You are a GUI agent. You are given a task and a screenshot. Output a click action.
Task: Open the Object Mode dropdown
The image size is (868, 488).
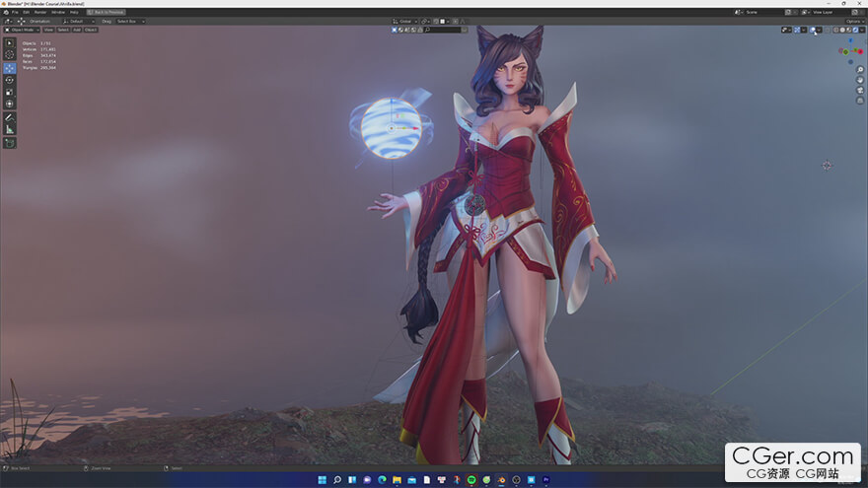(x=22, y=31)
